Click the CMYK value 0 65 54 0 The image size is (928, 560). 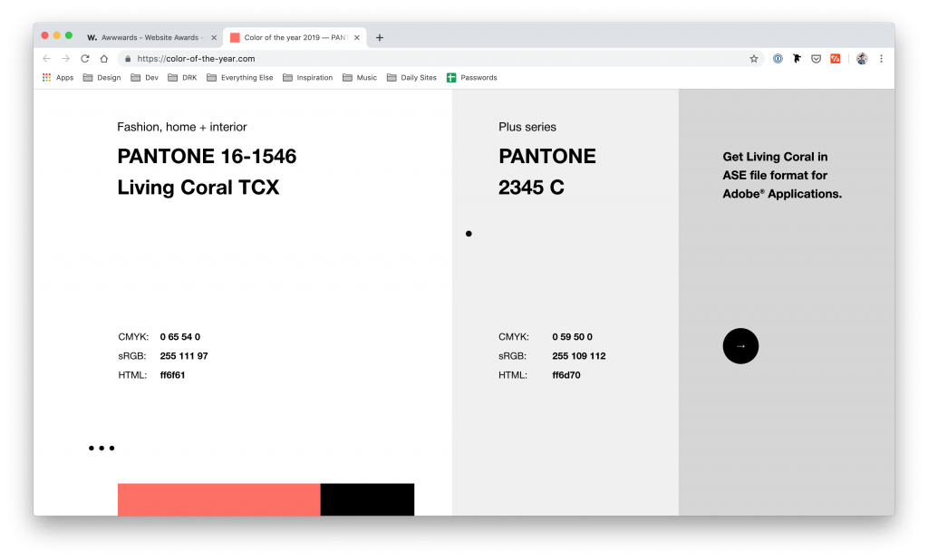(x=180, y=337)
